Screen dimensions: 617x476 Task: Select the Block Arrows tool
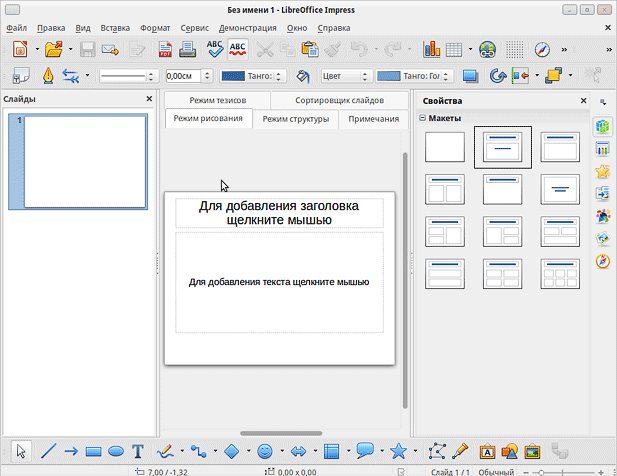[299, 451]
